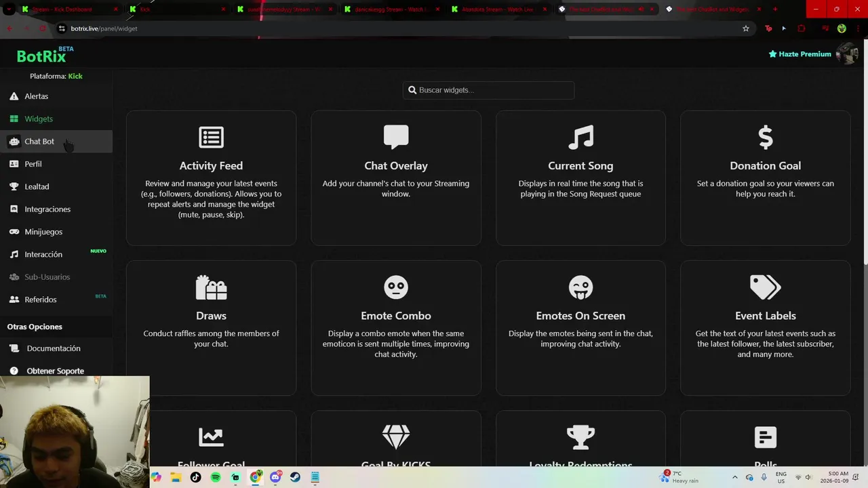The image size is (868, 488).
Task: Click the Chat Overlay speech bubble icon
Action: click(396, 137)
